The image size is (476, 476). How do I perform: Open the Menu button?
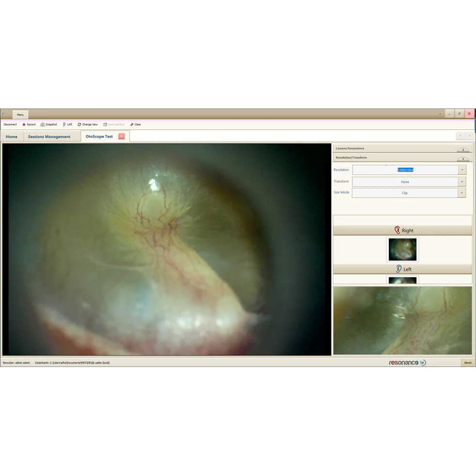point(20,114)
